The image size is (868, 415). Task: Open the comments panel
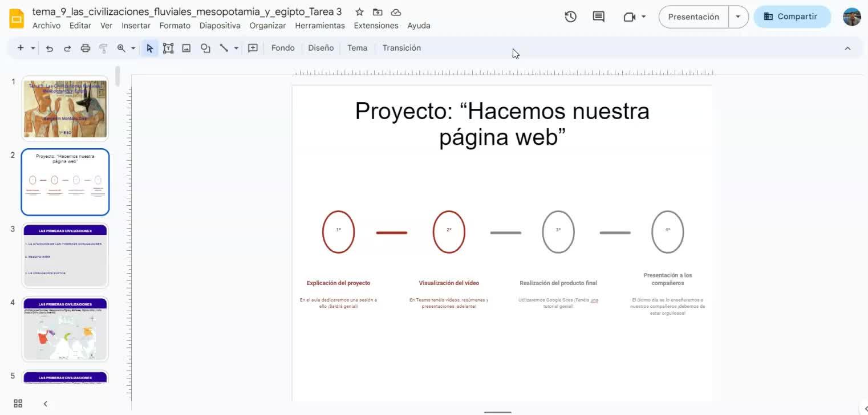[x=599, y=17]
